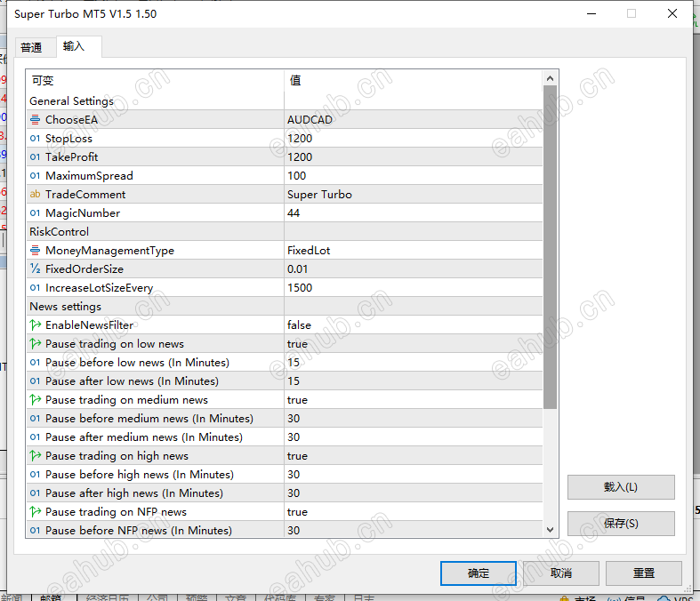Viewport: 700px width, 601px height.
Task: Select the IncreaseLotSizeEvery variable name
Action: tap(99, 288)
